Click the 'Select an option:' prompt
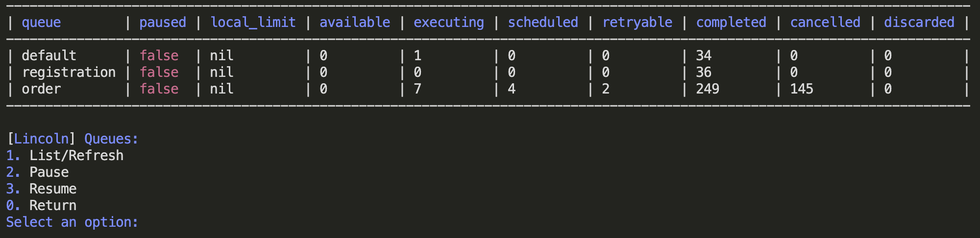 coord(72,222)
